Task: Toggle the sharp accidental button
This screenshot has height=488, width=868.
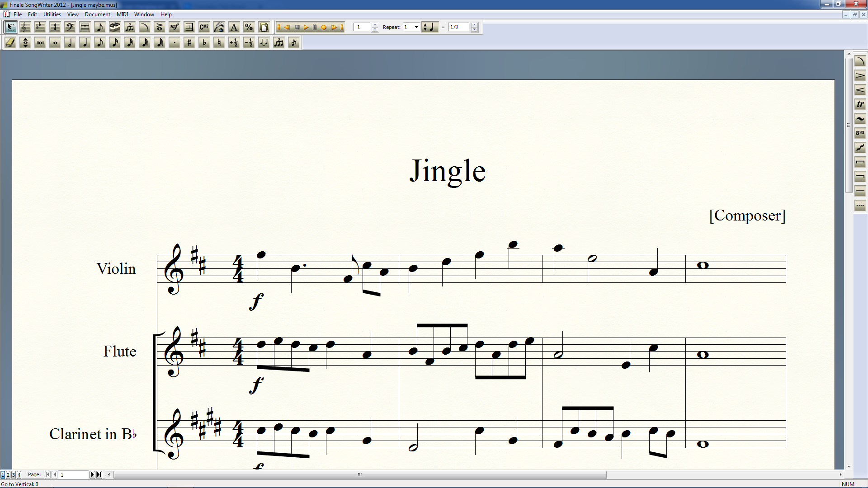Action: pyautogui.click(x=189, y=43)
